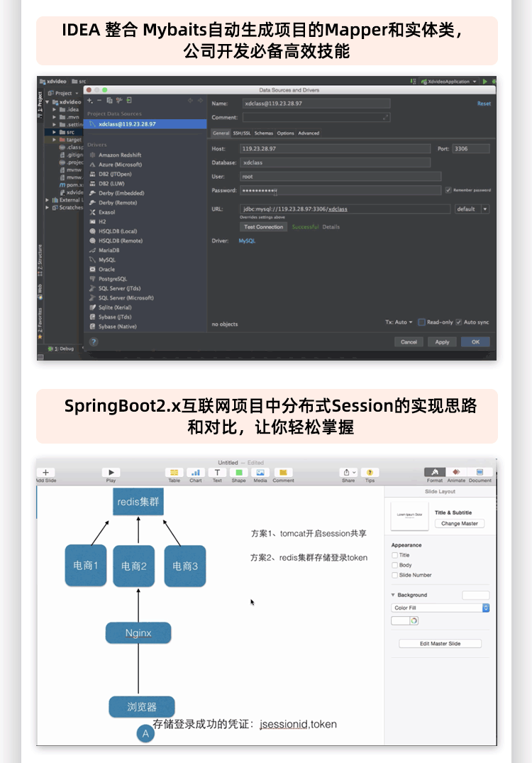Select the Oracle driver

point(106,269)
